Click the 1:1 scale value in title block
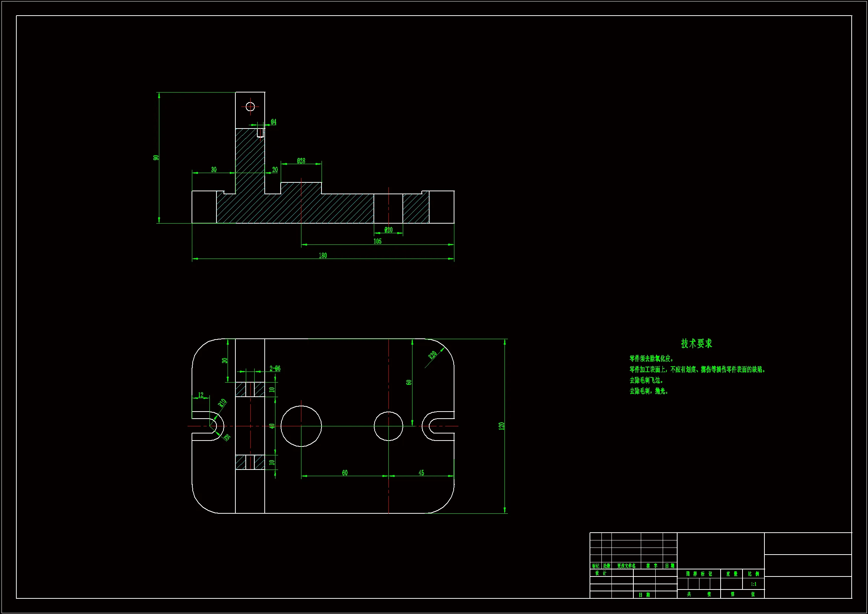Screen dimensions: 868x614 click(753, 584)
